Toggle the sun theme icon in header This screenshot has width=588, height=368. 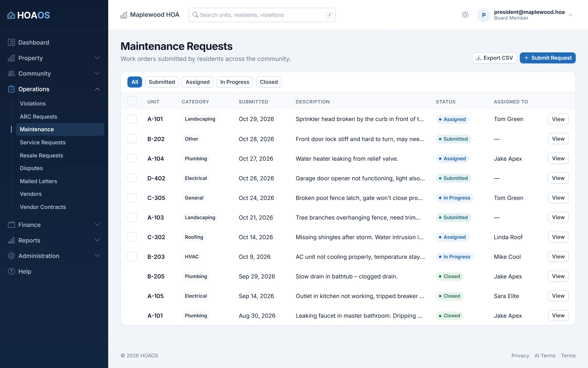pyautogui.click(x=465, y=15)
